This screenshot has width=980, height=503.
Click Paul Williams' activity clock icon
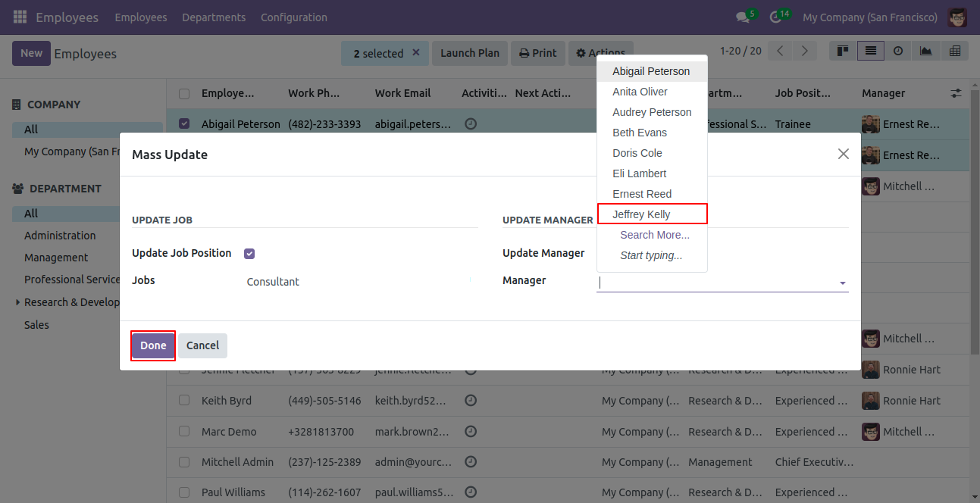(x=471, y=492)
